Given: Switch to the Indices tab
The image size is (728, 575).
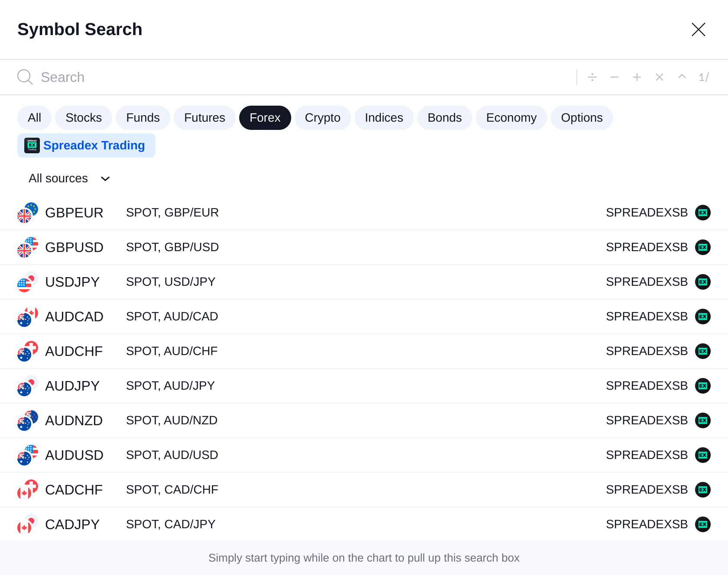Looking at the screenshot, I should point(383,117).
